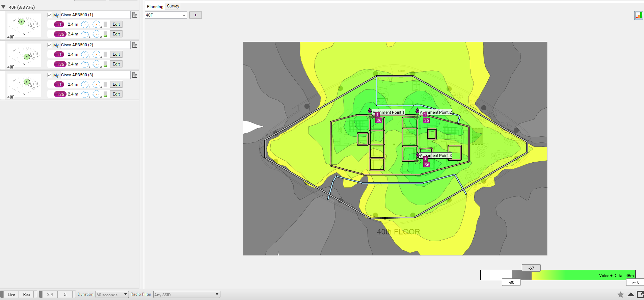Click the n36 radio badge of Cisco AP3500 (1)
The height and width of the screenshot is (300, 644).
pyautogui.click(x=60, y=34)
